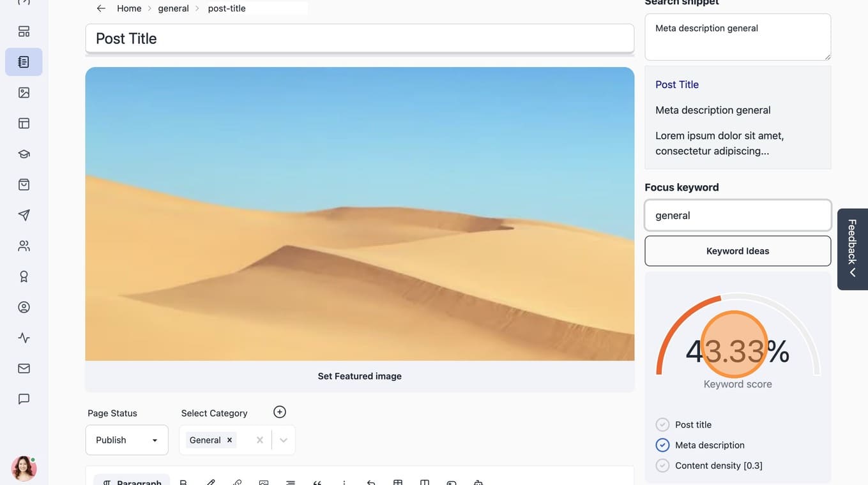Click post-title in breadcrumb
This screenshot has width=868, height=485.
pyautogui.click(x=227, y=8)
